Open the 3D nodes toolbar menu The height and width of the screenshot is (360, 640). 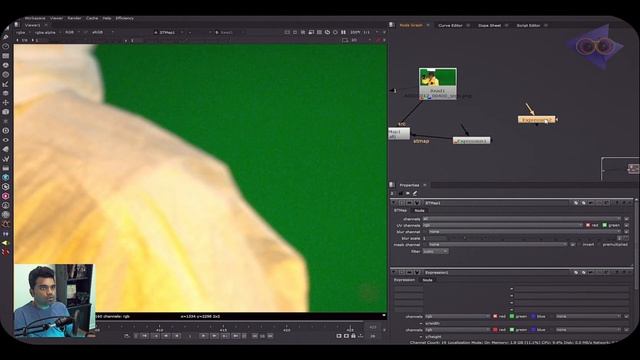6,112
